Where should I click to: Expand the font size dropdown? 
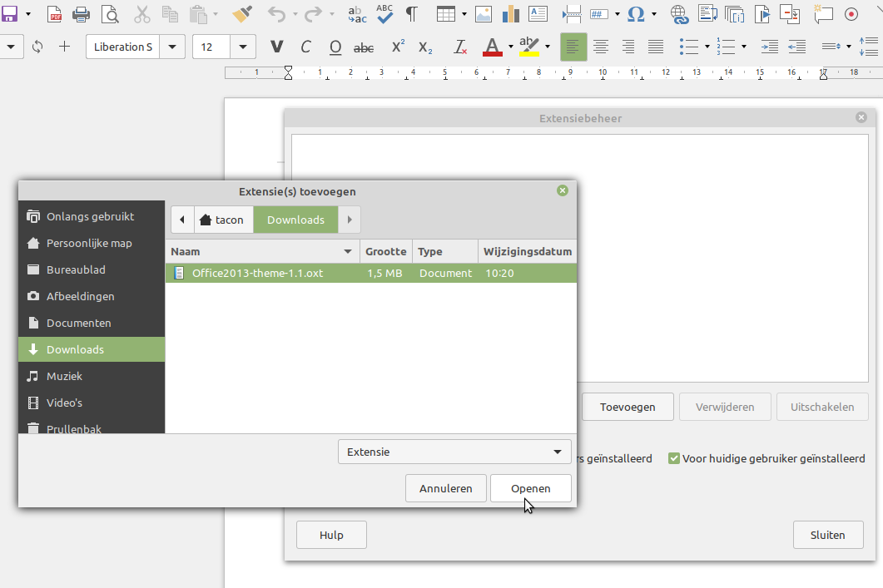click(242, 47)
